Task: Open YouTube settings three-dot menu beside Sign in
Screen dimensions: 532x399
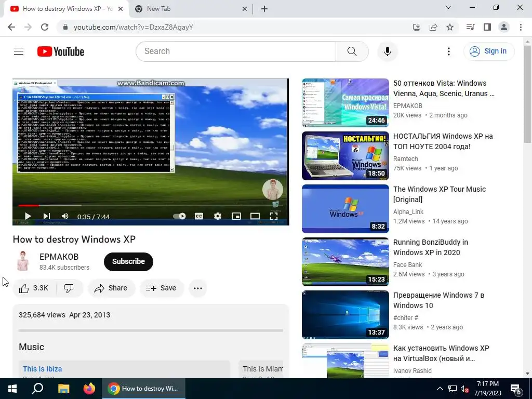Action: pos(448,51)
